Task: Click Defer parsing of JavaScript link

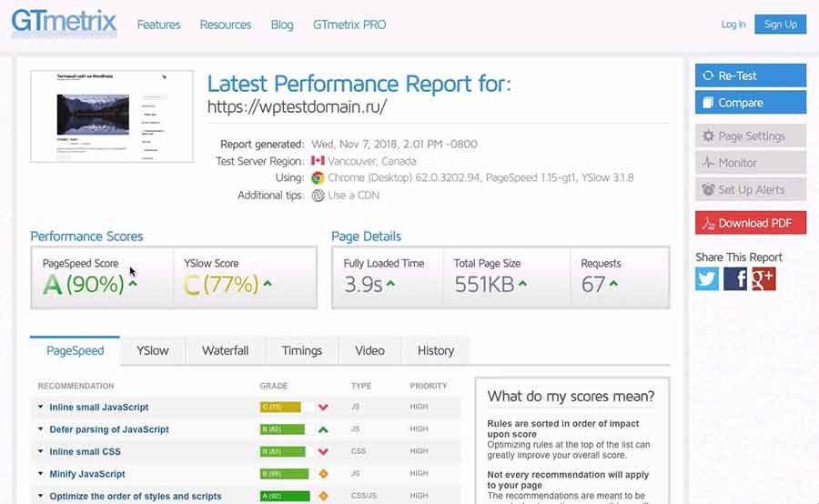Action: click(x=109, y=429)
